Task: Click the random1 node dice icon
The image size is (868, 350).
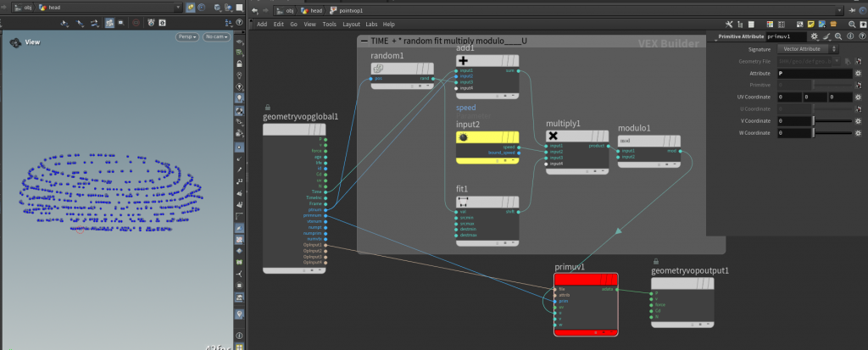Action: (x=379, y=69)
